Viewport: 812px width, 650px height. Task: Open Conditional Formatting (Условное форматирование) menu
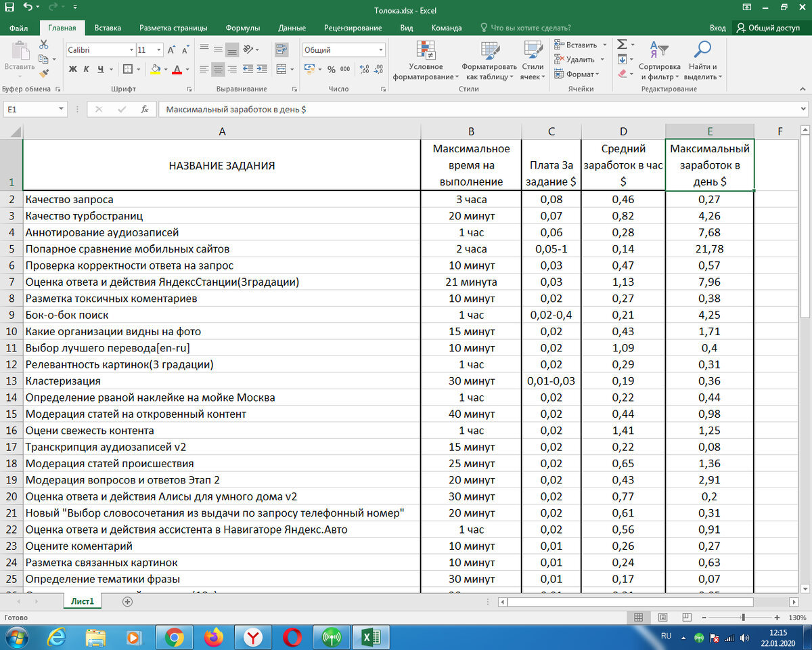426,60
